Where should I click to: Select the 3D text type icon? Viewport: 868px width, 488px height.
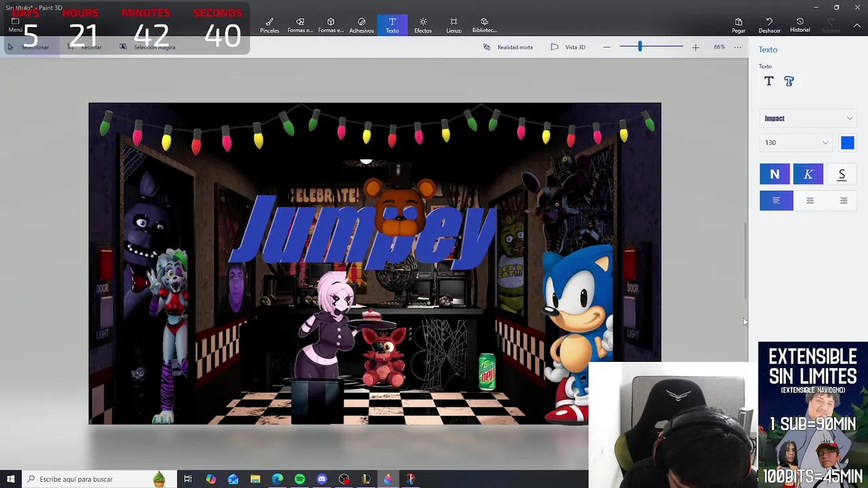coord(789,81)
